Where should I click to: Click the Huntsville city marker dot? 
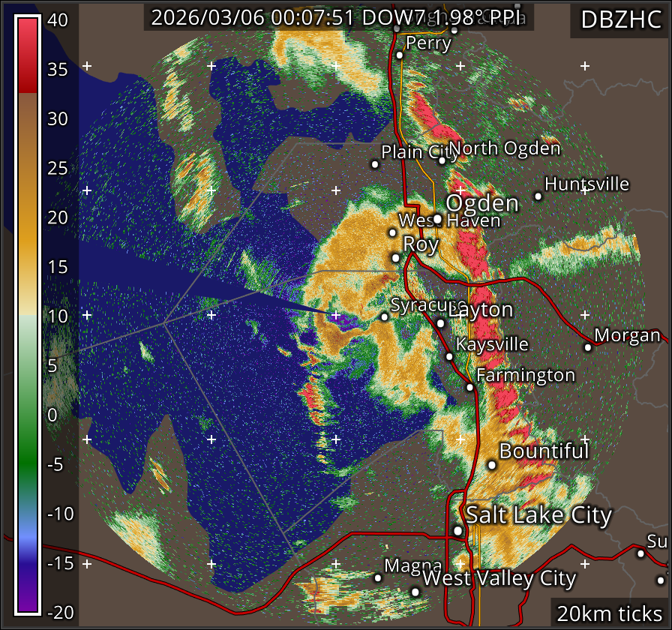pyautogui.click(x=538, y=196)
